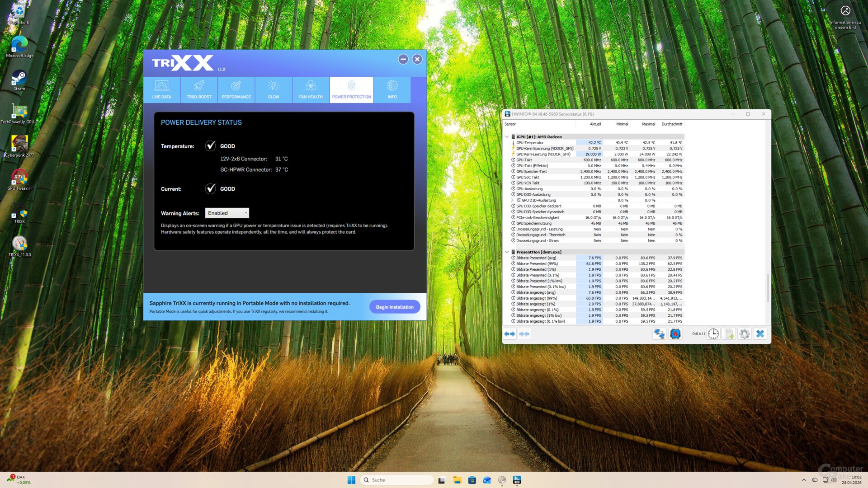
Task: Click Begin Installation button
Action: click(394, 307)
